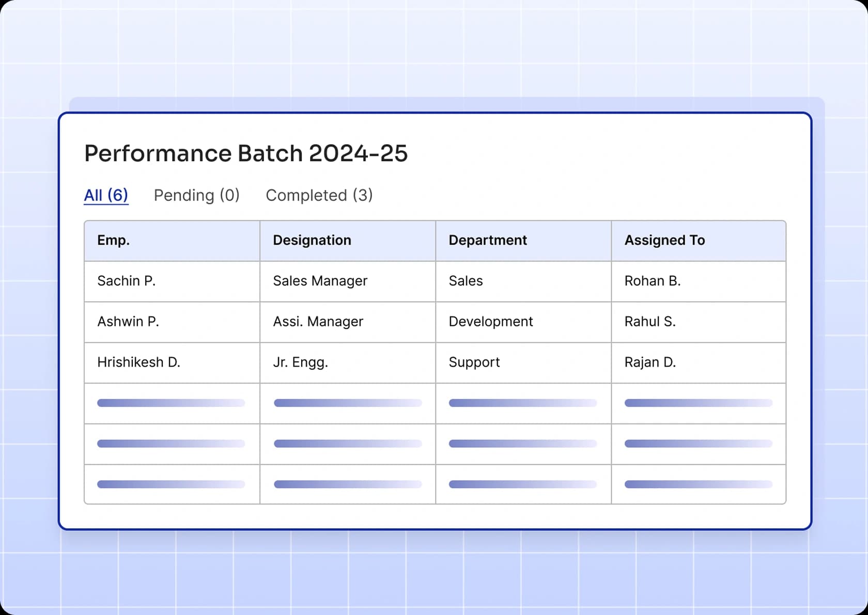Image resolution: width=868 pixels, height=615 pixels.
Task: Open the record for Ashwin P.
Action: [128, 322]
